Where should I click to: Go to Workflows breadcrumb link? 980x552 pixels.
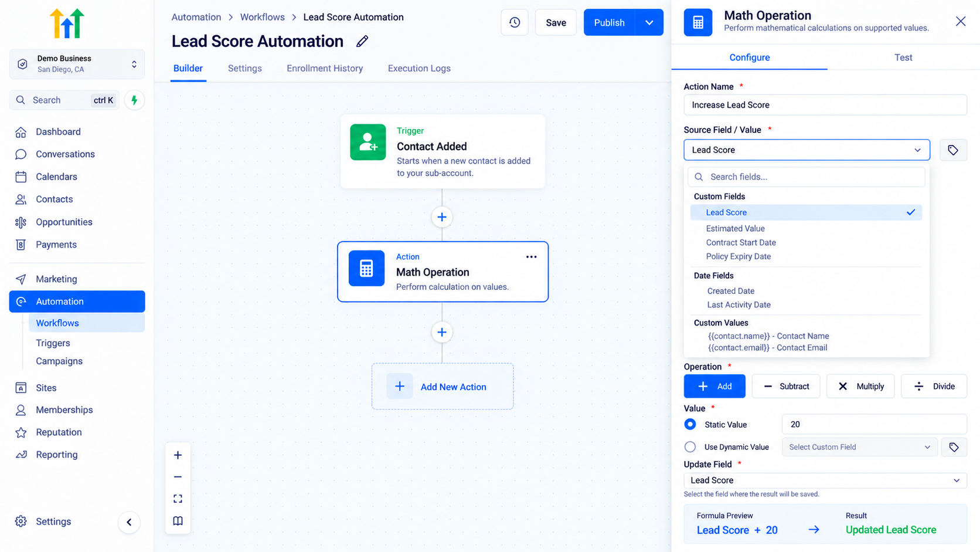[262, 17]
